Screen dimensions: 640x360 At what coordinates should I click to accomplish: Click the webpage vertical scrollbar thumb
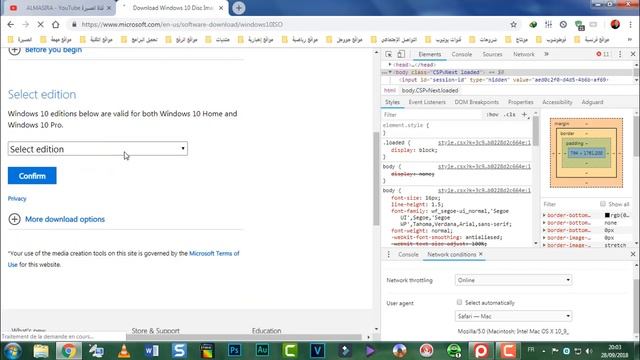coord(376,178)
